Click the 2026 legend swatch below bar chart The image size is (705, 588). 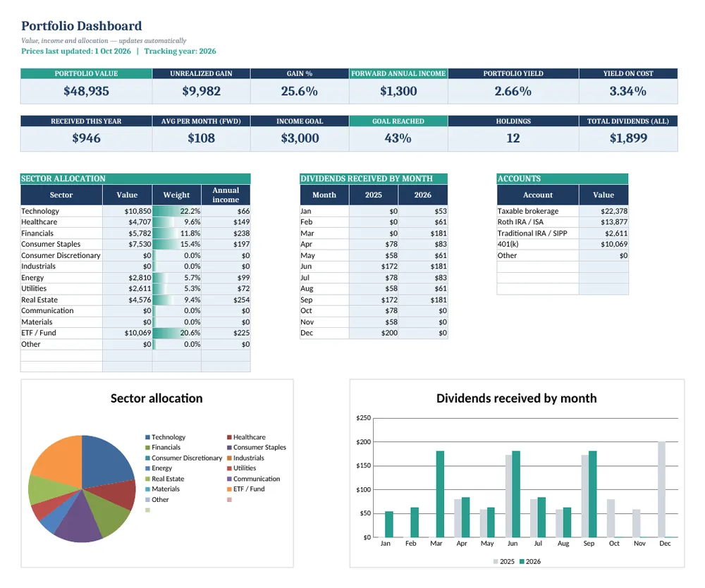pyautogui.click(x=522, y=562)
